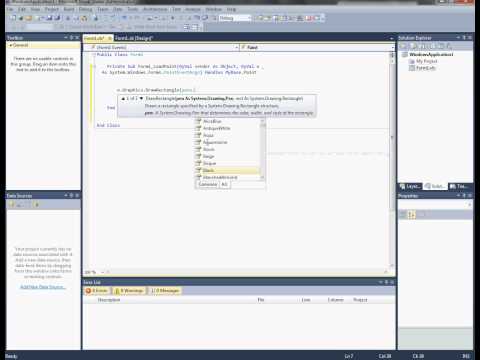Toggle the 0 Errors filter
Screen dimensions: 480x360
pyautogui.click(x=97, y=291)
